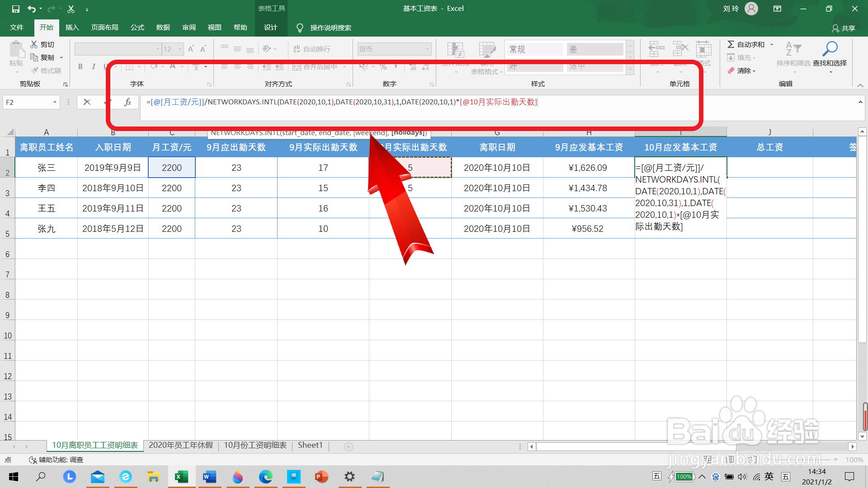Switch to the 2020年员工年休假 sheet tab
This screenshot has height=488, width=868.
(180, 445)
